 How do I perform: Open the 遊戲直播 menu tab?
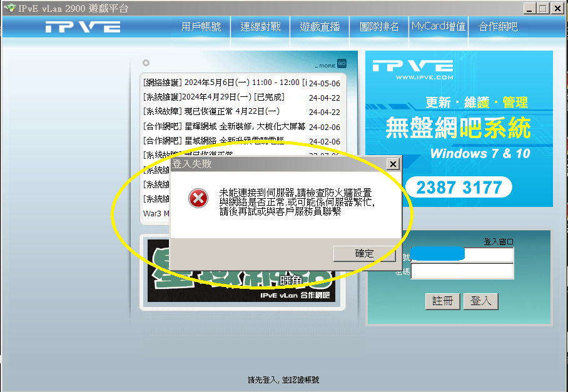(320, 26)
